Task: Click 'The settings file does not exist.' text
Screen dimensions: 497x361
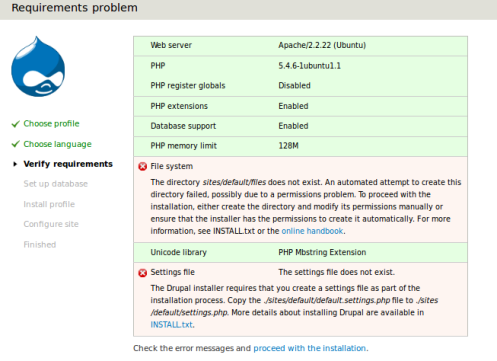Action: pos(336,272)
